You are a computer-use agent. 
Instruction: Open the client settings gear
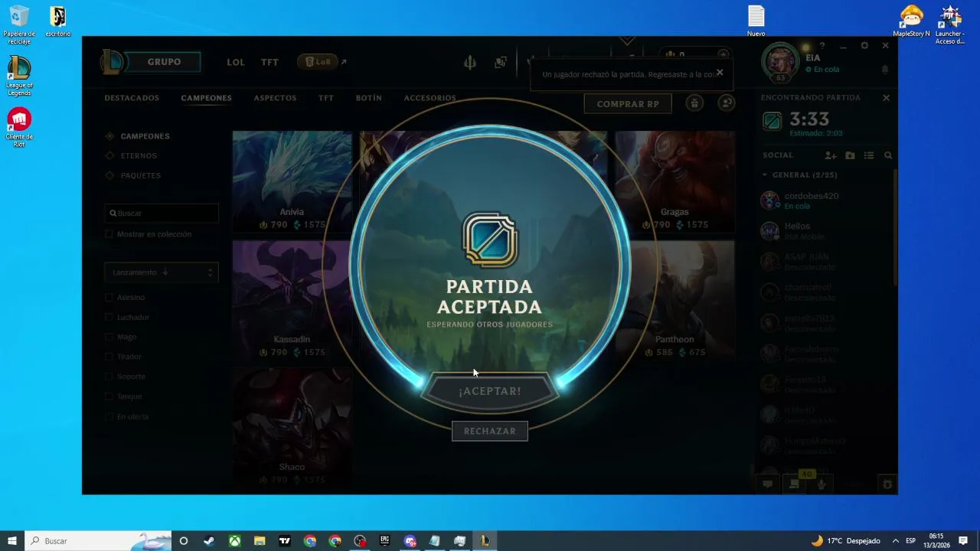[x=864, y=46]
